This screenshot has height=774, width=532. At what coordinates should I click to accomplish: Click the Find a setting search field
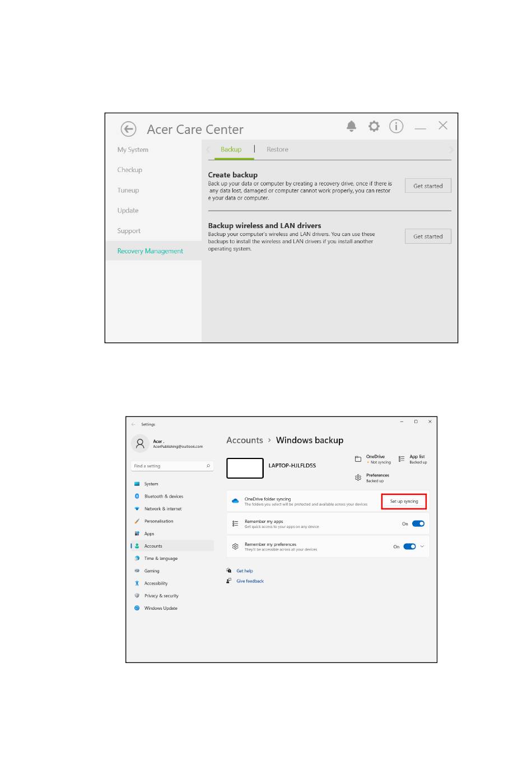pos(172,466)
